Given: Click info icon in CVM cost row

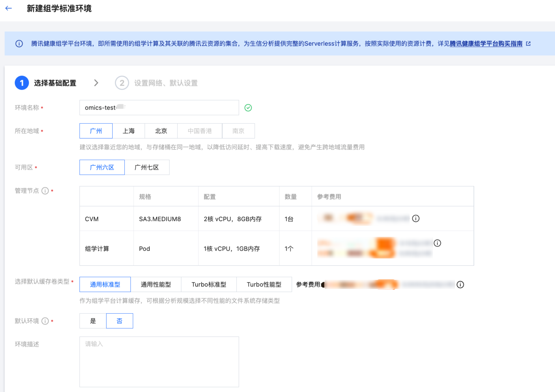Looking at the screenshot, I should [x=415, y=219].
